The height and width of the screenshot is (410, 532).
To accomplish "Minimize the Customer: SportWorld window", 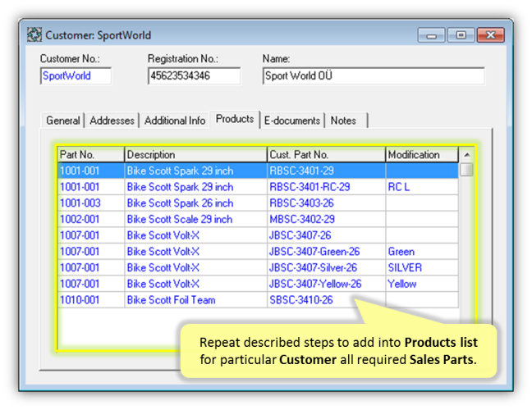I will coord(431,35).
